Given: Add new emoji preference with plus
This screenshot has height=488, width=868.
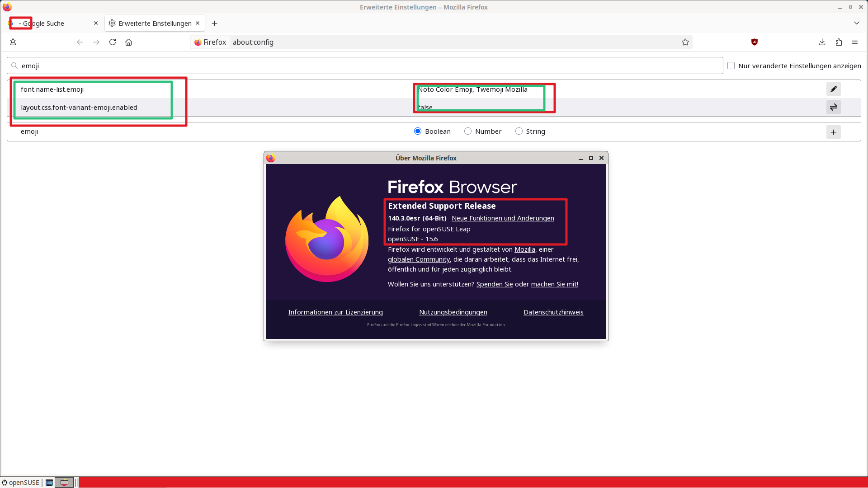Looking at the screenshot, I should [x=833, y=132].
